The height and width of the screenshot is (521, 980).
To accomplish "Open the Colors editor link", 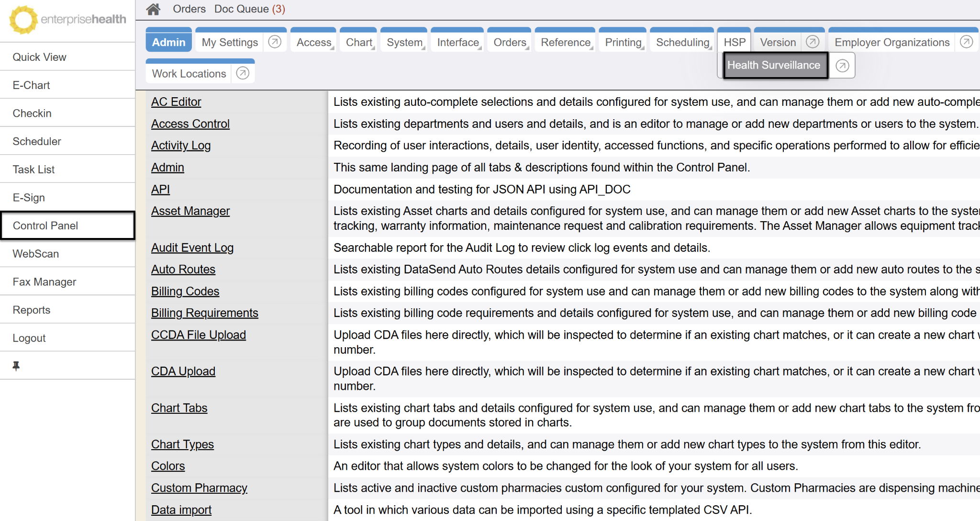I will (167, 466).
